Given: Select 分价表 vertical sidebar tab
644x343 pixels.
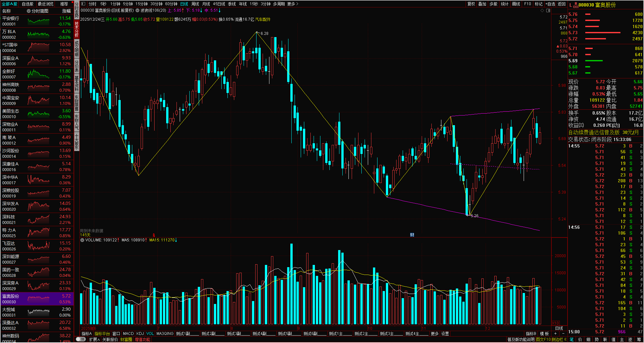Looking at the screenshot, I should [x=77, y=66].
